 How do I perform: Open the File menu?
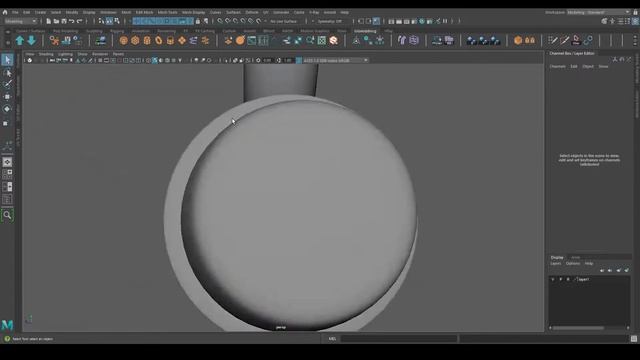pyautogui.click(x=15, y=12)
